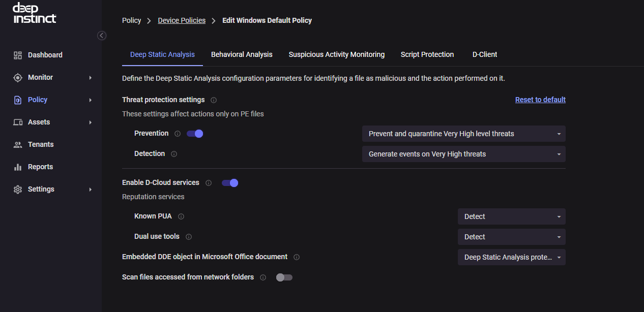Click info icon beside Threat protection settings

[x=214, y=100]
